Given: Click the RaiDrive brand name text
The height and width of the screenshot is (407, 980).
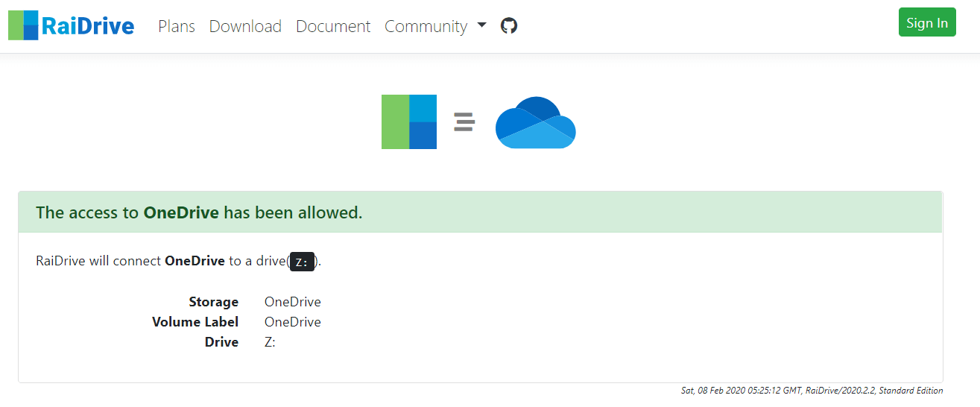Looking at the screenshot, I should [x=88, y=26].
